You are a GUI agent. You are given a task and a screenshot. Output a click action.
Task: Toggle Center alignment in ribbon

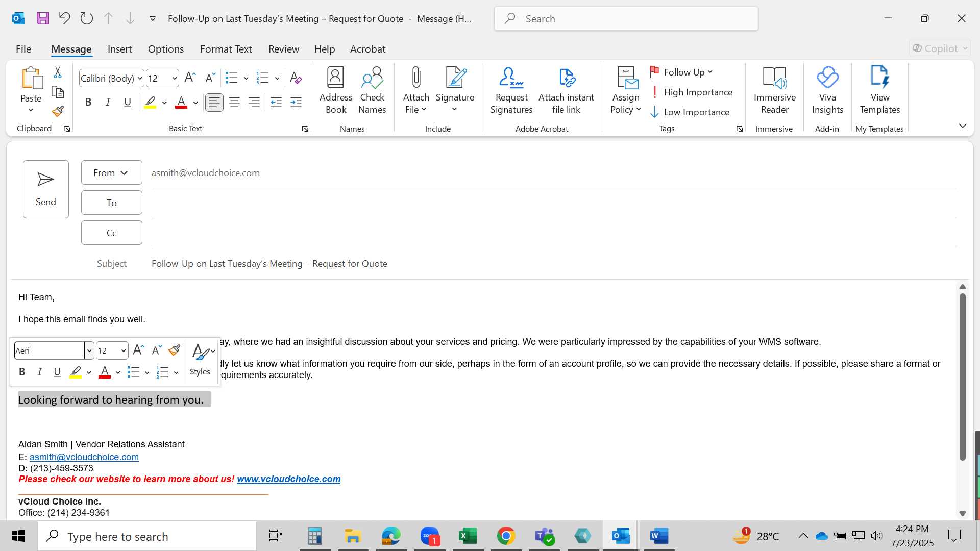234,103
